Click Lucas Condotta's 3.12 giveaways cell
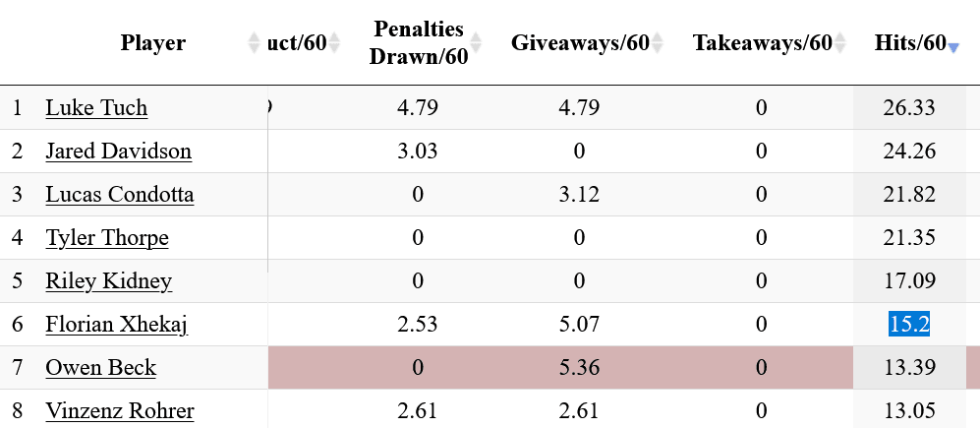This screenshot has width=980, height=428. pyautogui.click(x=579, y=195)
